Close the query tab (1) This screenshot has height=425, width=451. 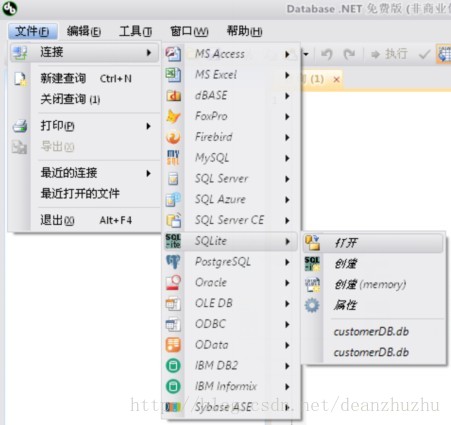[x=337, y=79]
